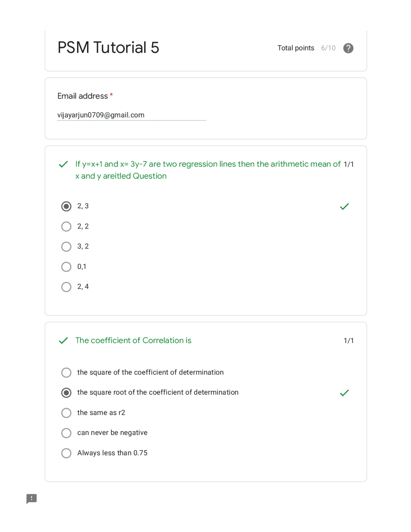Click the checkmark beside the "2, 3" answer

344,206
